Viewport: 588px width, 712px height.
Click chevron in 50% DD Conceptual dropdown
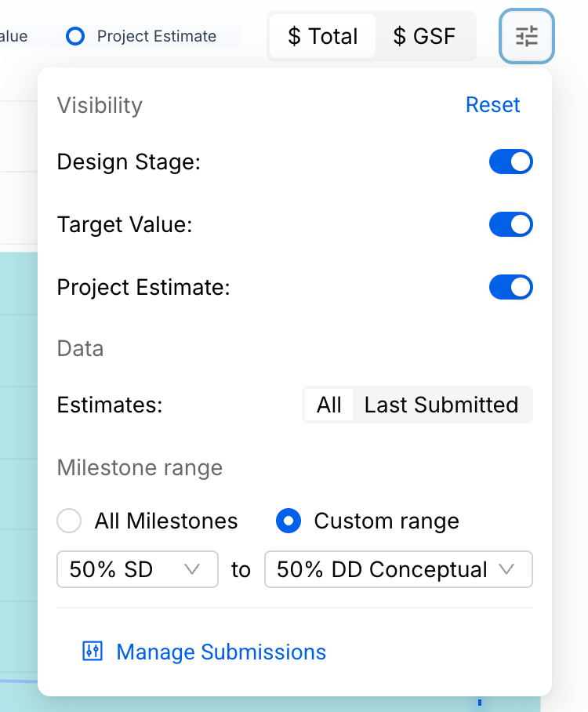click(x=507, y=569)
